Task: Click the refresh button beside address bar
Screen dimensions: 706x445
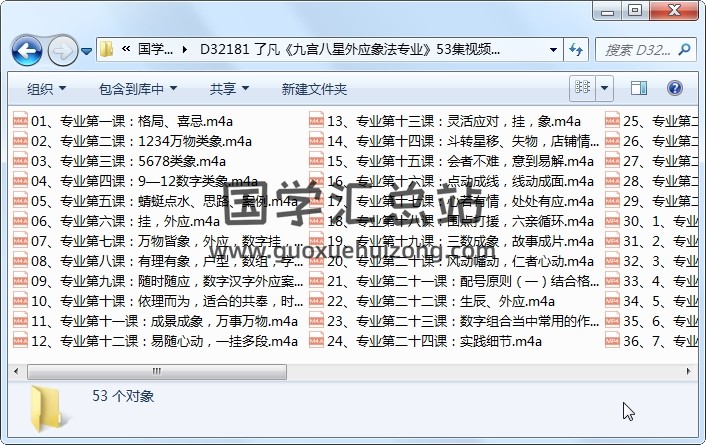Action: click(576, 49)
